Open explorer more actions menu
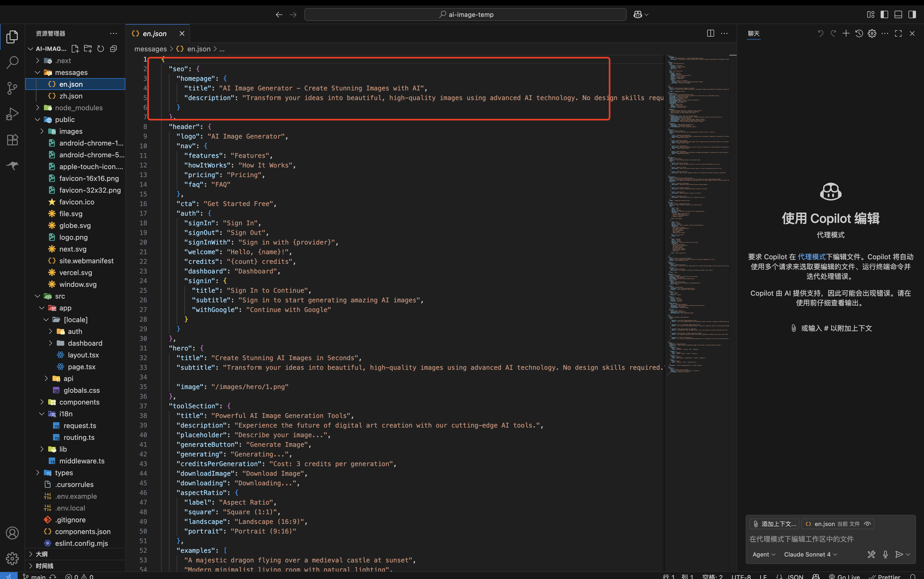The width and height of the screenshot is (924, 579). pyautogui.click(x=113, y=33)
